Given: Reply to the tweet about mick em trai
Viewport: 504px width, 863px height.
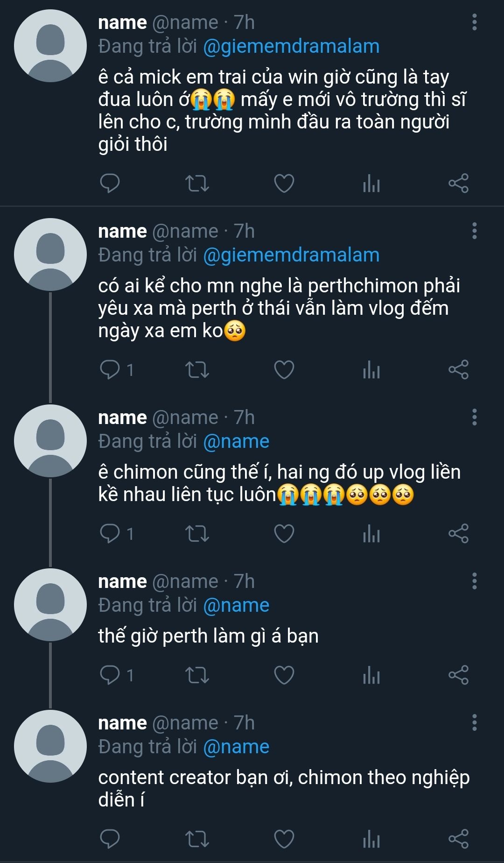Looking at the screenshot, I should point(110,183).
